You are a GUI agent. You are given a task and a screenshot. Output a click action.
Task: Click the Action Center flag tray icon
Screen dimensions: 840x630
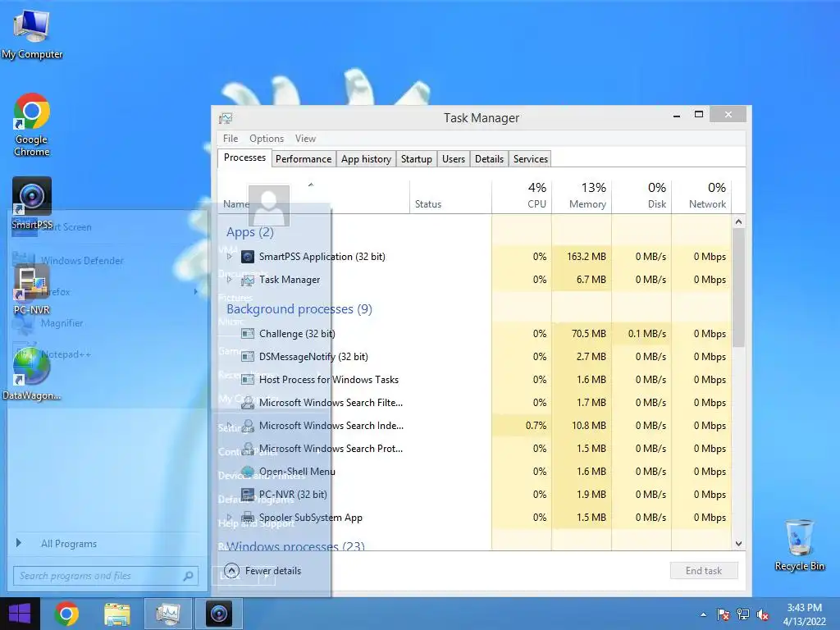(x=723, y=614)
